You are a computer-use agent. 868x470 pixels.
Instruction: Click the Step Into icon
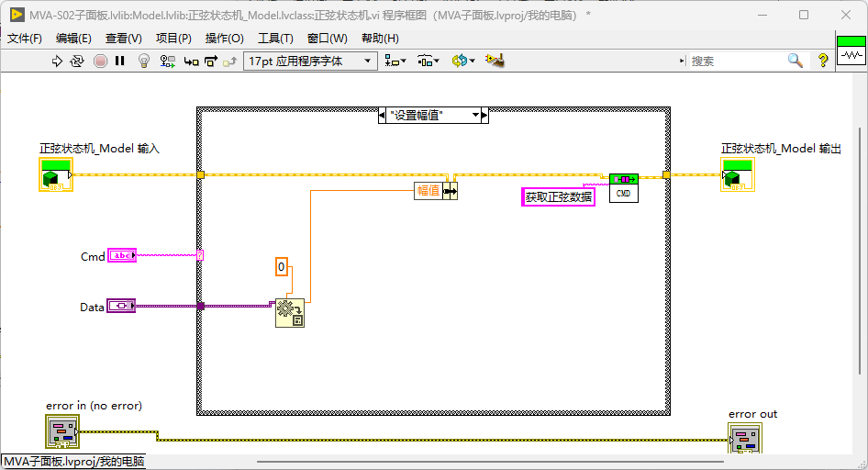pyautogui.click(x=192, y=62)
